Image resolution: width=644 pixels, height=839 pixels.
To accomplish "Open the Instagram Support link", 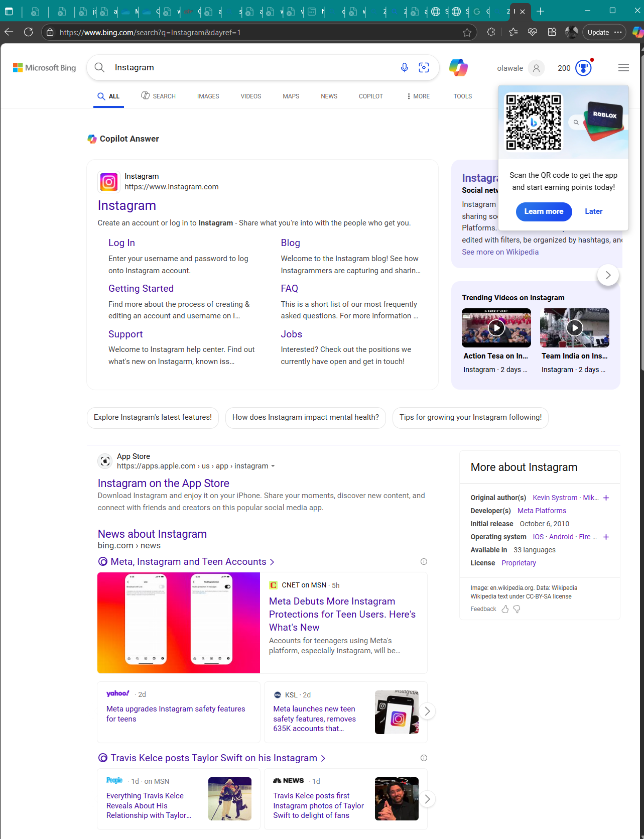I will click(x=125, y=334).
